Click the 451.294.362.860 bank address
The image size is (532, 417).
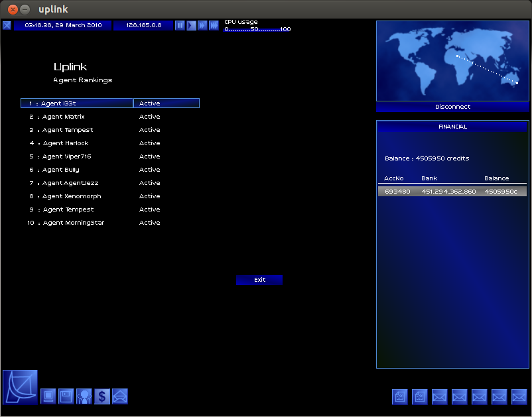click(448, 192)
